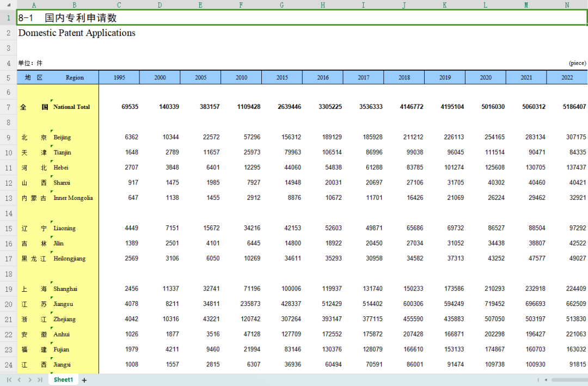Select column C header
This screenshot has height=386, width=588.
(x=119, y=5)
